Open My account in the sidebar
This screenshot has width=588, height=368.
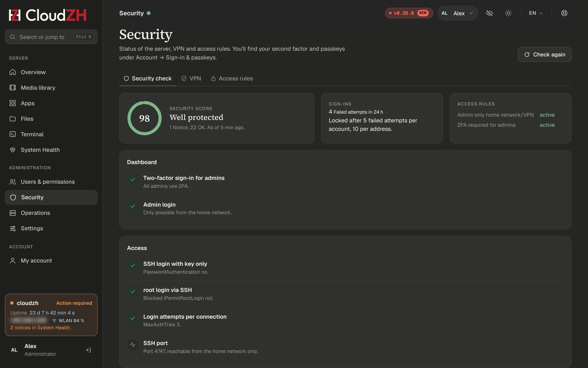point(51,261)
